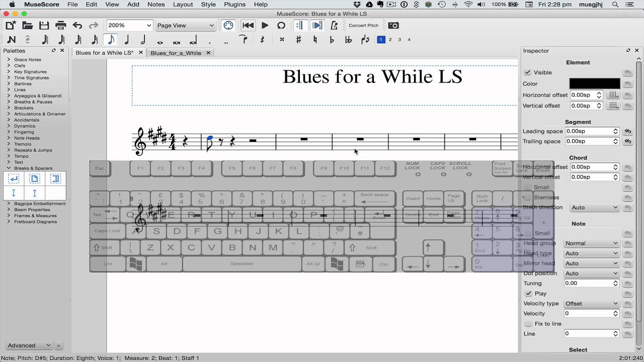Insert a rest
Image resolution: width=644 pixels, height=362 pixels.
pos(262,40)
